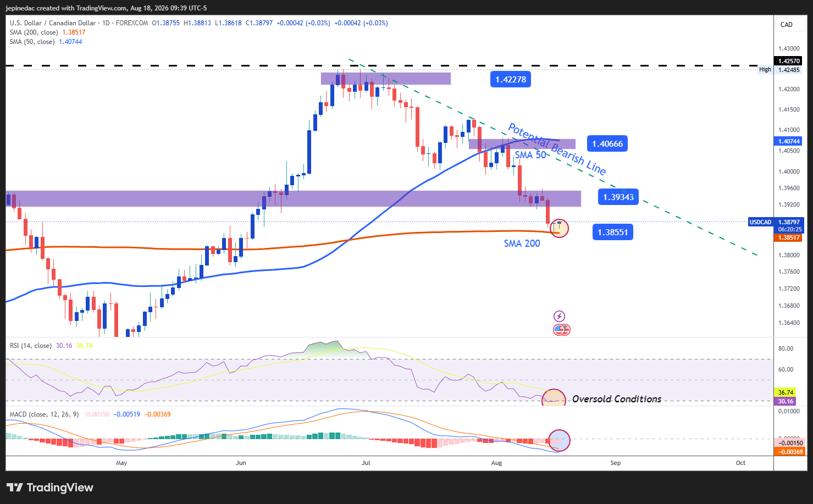Click the May label on the time axis

[121, 463]
